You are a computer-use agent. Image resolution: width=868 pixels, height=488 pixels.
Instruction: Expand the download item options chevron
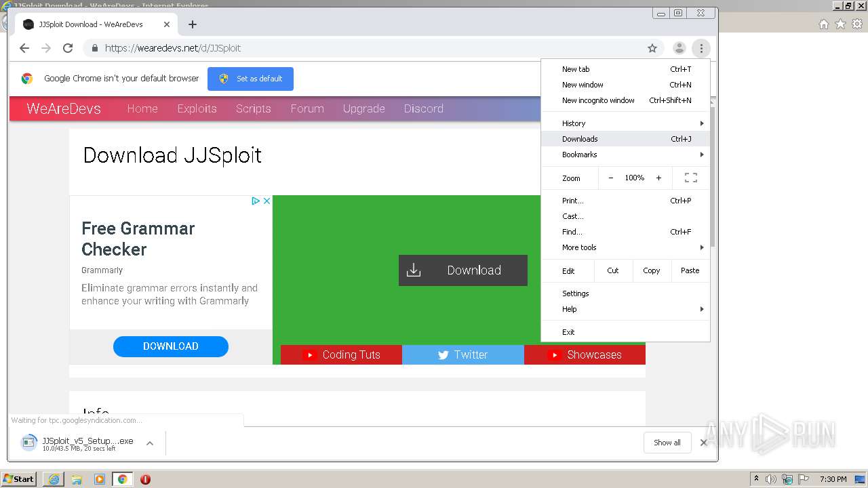point(150,443)
